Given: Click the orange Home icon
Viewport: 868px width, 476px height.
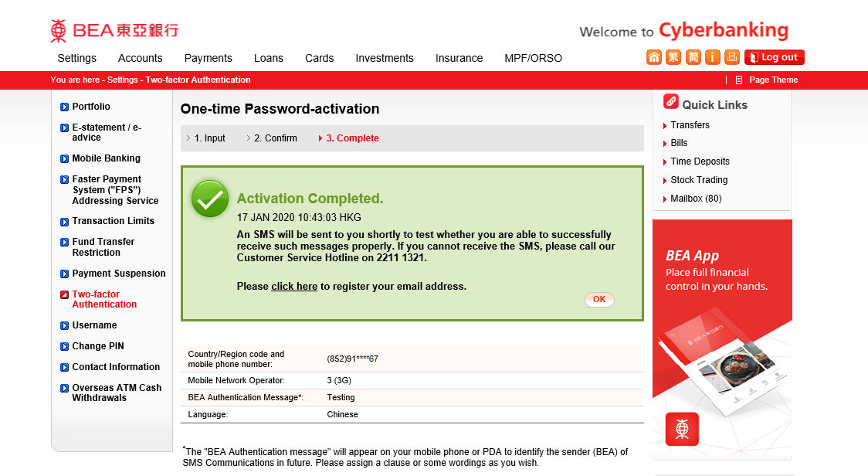Looking at the screenshot, I should pyautogui.click(x=654, y=57).
